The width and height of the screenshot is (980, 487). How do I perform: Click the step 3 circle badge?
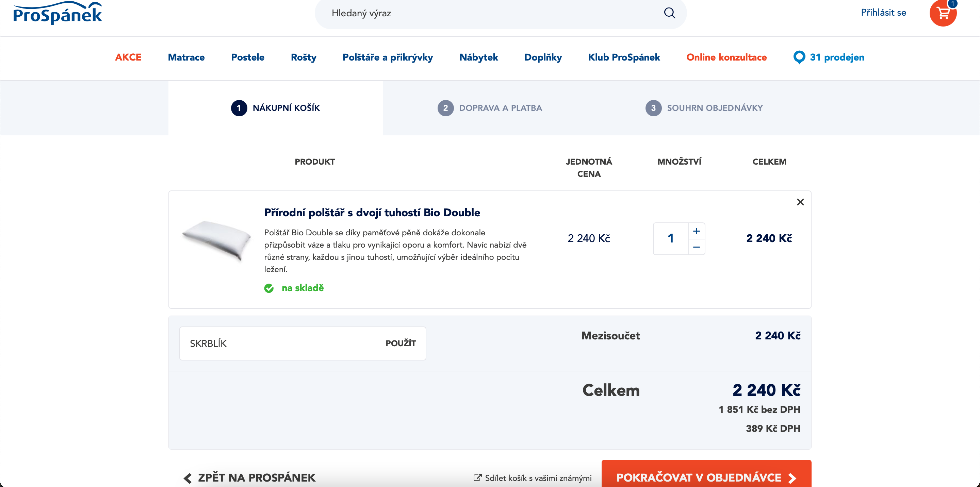click(653, 108)
